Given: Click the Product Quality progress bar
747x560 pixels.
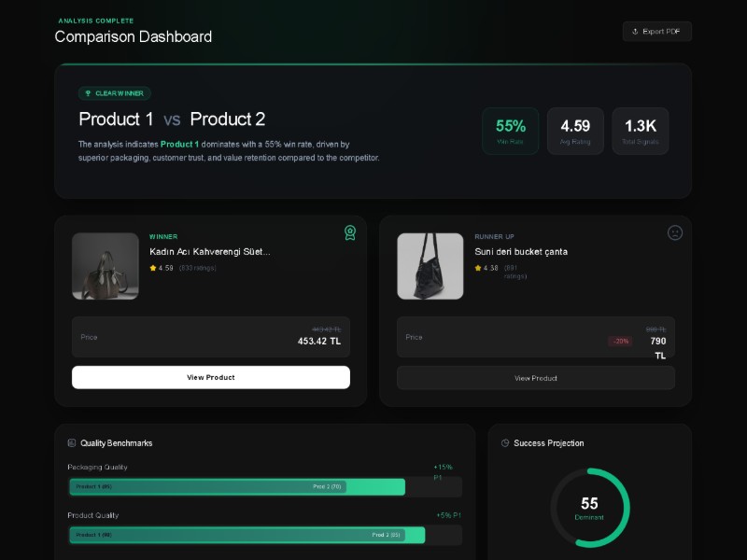Looking at the screenshot, I should pyautogui.click(x=265, y=535).
